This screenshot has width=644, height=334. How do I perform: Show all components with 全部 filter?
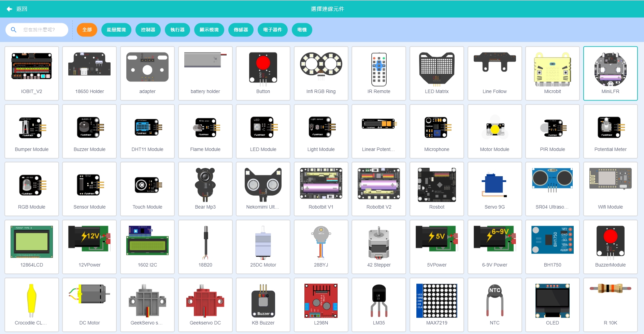coord(87,30)
